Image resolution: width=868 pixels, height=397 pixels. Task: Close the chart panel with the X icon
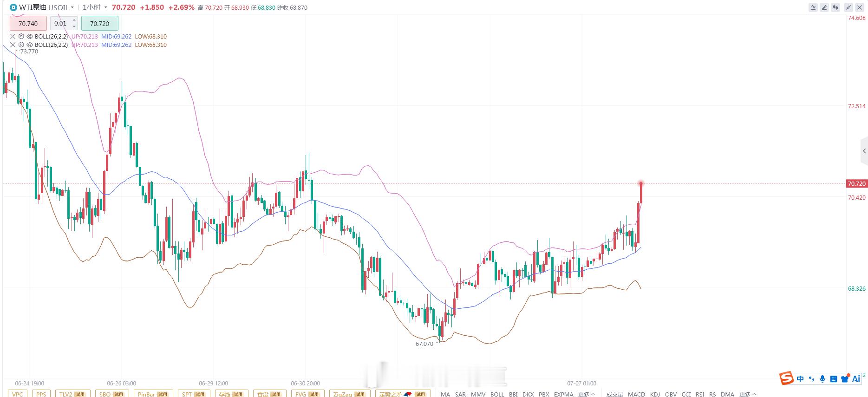(860, 7)
